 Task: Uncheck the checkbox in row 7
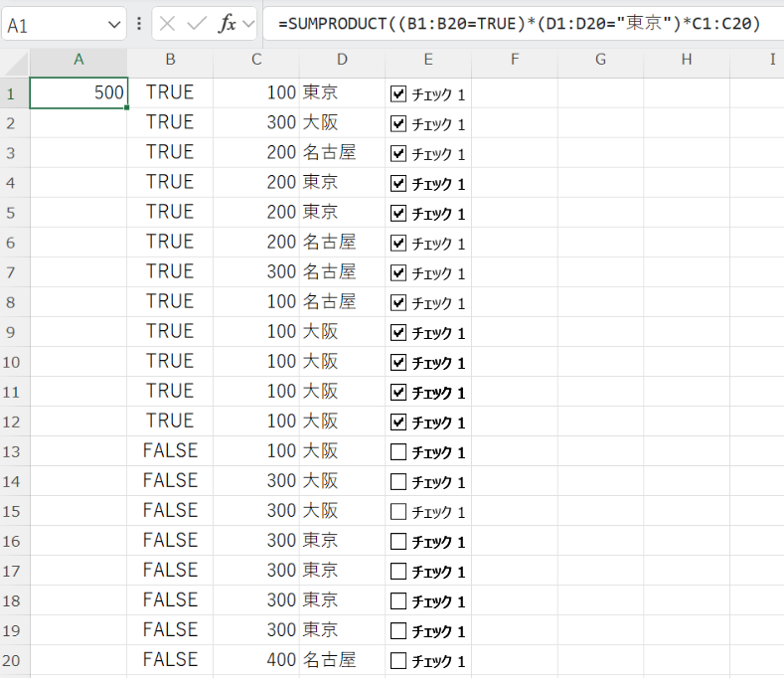(399, 272)
